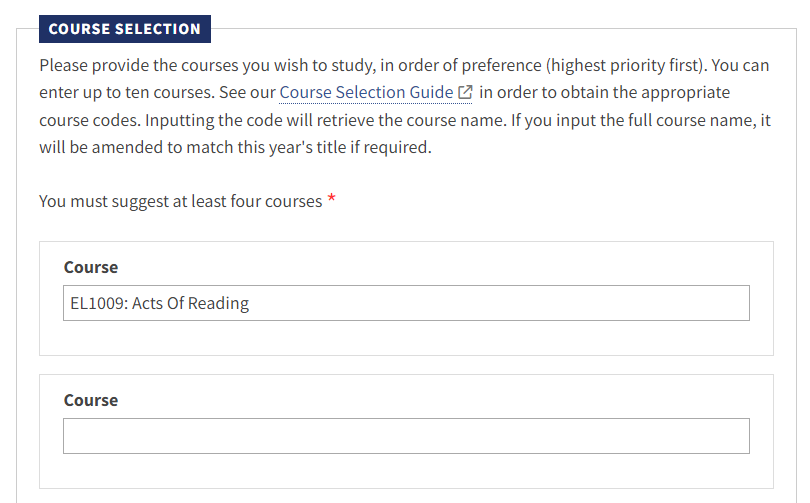Click the Course label above the EL1009 field
This screenshot has height=503, width=810.
click(91, 267)
